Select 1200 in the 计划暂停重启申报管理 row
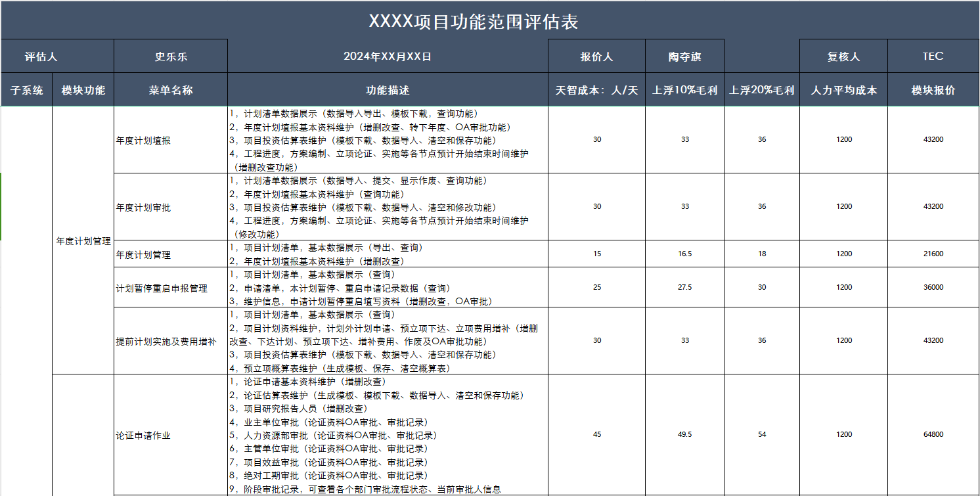The image size is (980, 496). (x=843, y=287)
